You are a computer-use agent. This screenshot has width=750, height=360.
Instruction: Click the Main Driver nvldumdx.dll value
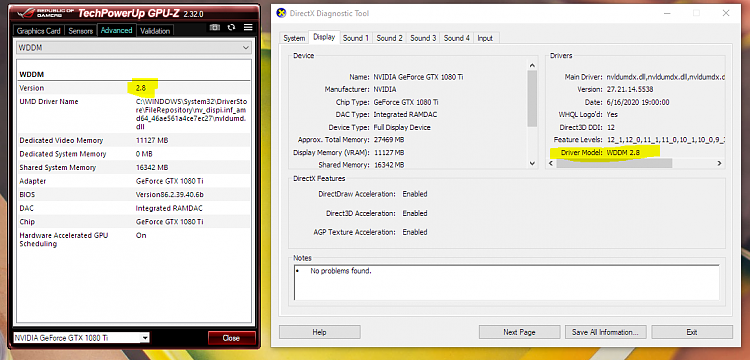pyautogui.click(x=666, y=76)
